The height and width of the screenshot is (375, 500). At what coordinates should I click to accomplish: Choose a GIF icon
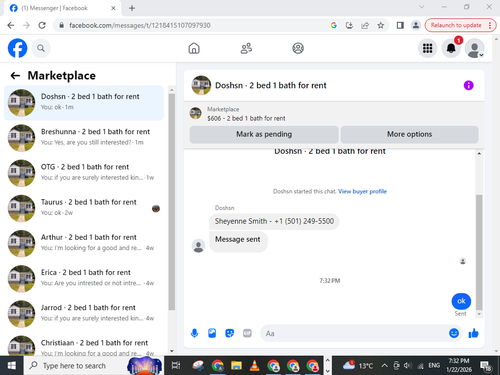247,333
